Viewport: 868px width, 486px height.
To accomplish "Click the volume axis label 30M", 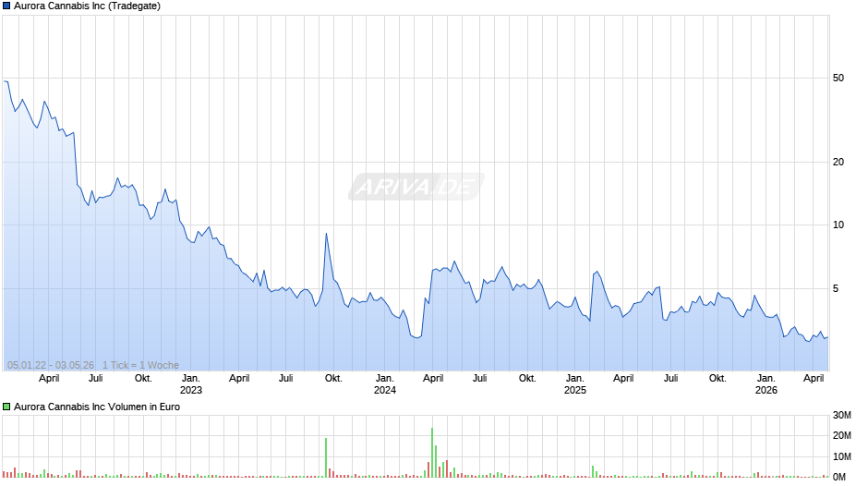I will 842,416.
